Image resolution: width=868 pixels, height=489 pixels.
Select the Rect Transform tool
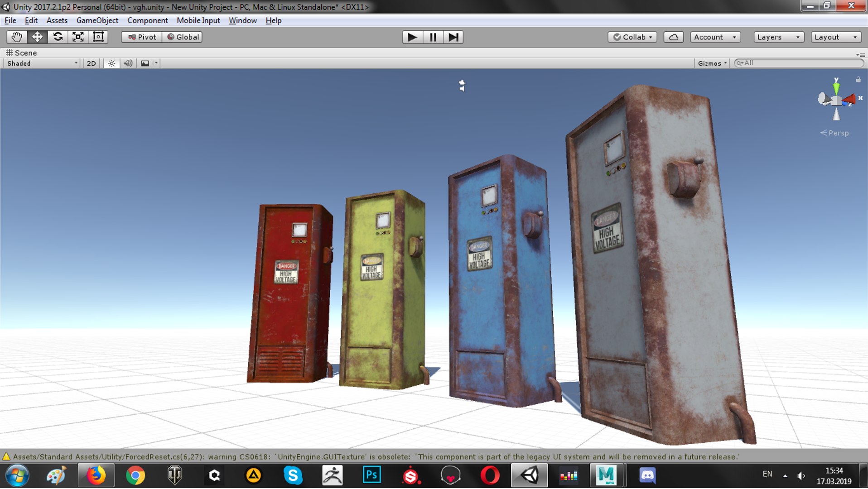pos(98,37)
